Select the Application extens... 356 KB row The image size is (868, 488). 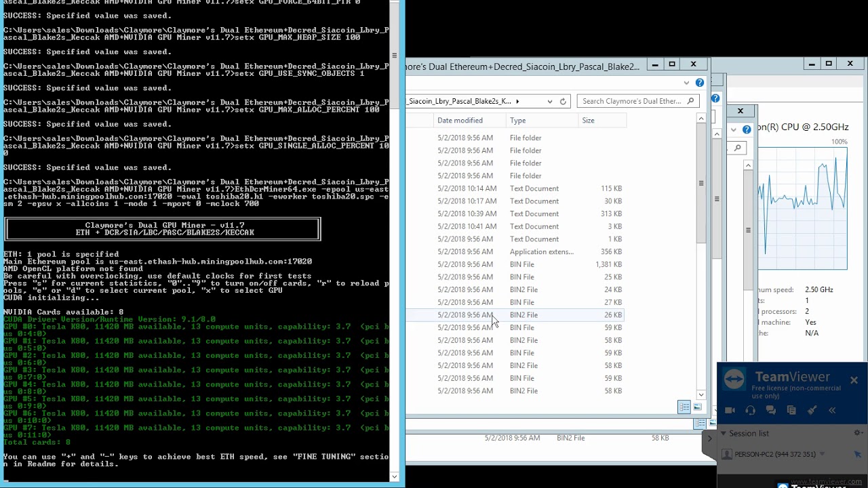point(515,252)
